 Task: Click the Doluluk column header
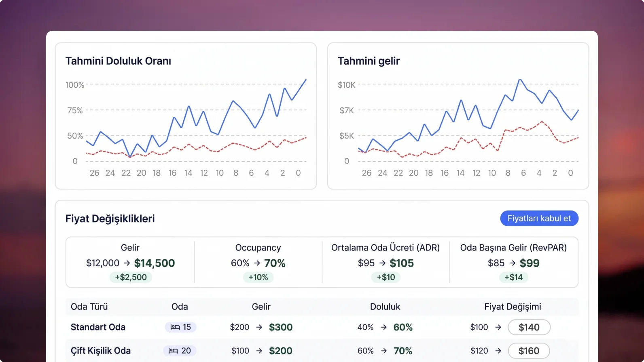(x=385, y=307)
